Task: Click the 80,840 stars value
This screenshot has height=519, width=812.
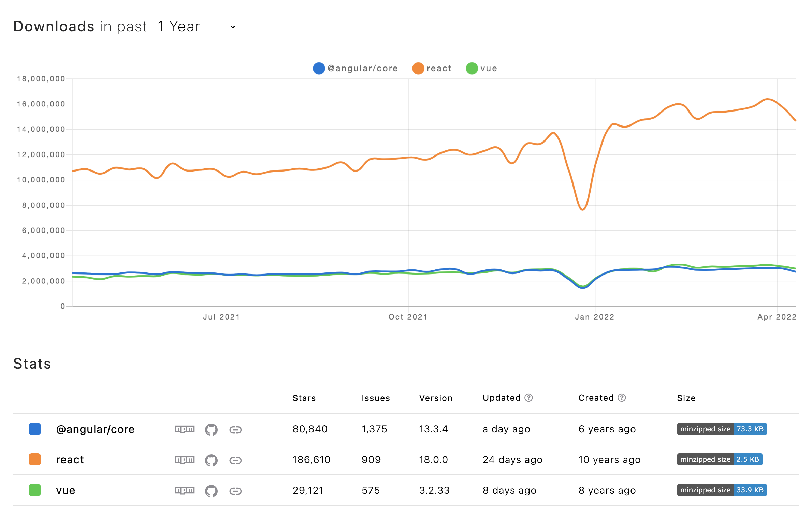Action: point(310,429)
